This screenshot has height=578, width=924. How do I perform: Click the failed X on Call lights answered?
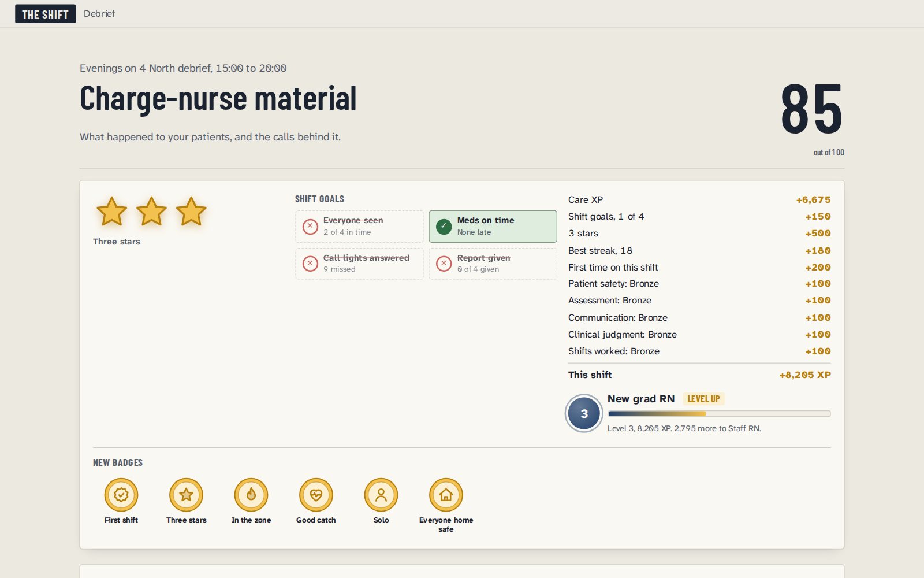click(310, 264)
